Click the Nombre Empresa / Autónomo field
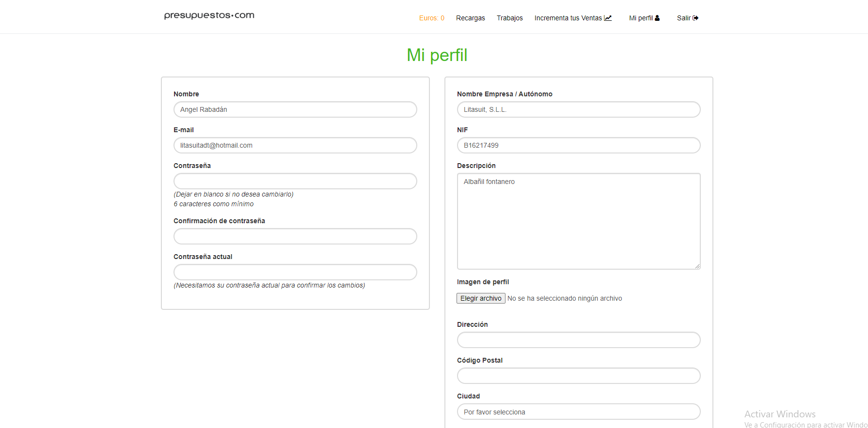 tap(578, 109)
